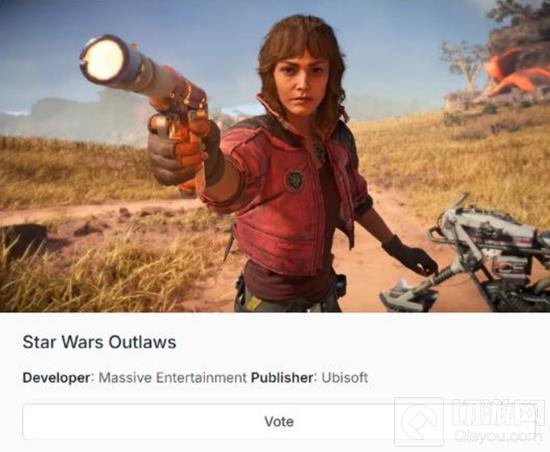
Task: Click the Massive Entertainment developer name
Action: pyautogui.click(x=173, y=378)
